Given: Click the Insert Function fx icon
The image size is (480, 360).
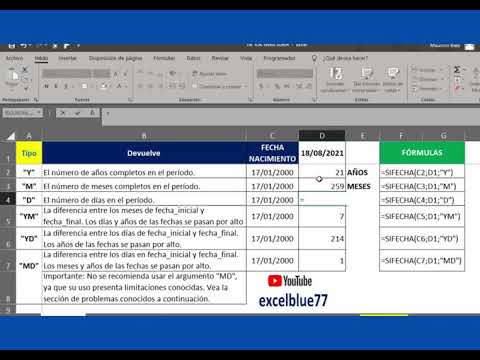Looking at the screenshot, I should (x=92, y=113).
